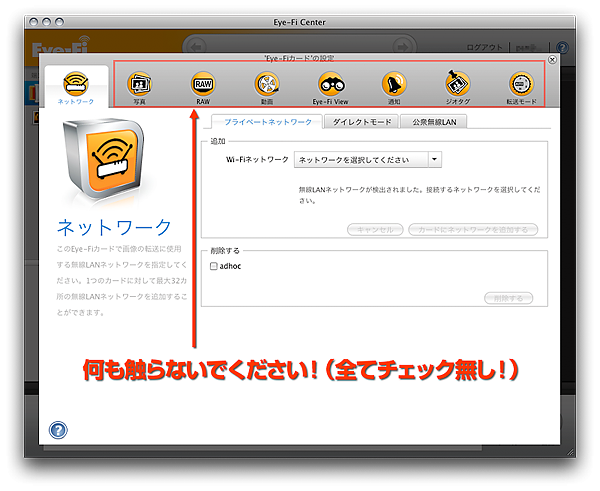
Task: Select the 転送モード transfer mode icon
Action: 521,87
